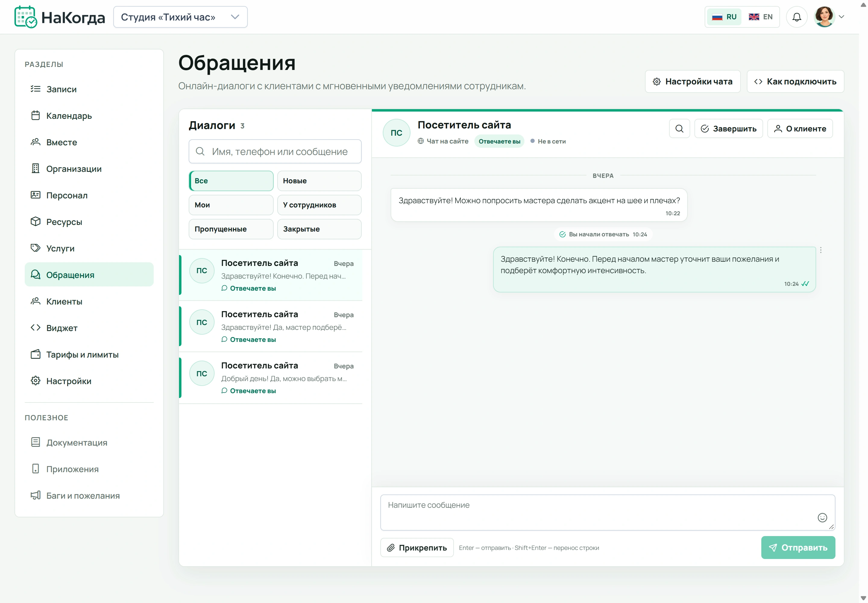
Task: Filter dialogs by Мои
Action: pos(231,205)
